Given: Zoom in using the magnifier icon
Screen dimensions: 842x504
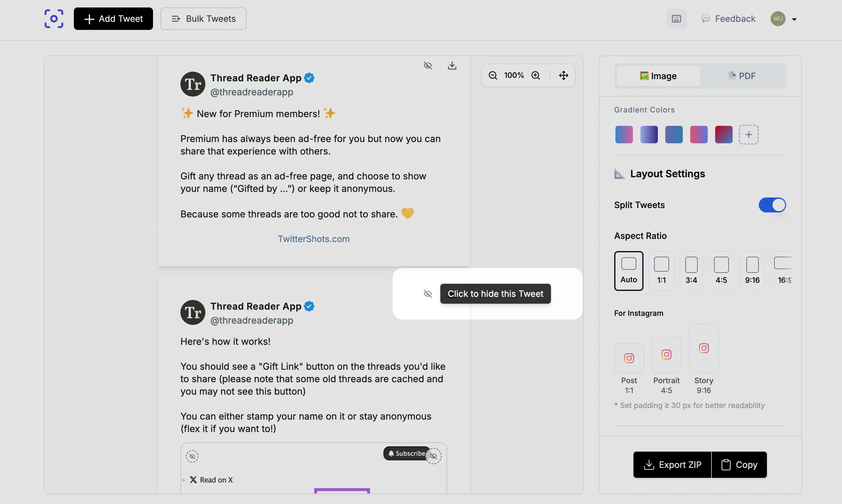Looking at the screenshot, I should click(536, 75).
